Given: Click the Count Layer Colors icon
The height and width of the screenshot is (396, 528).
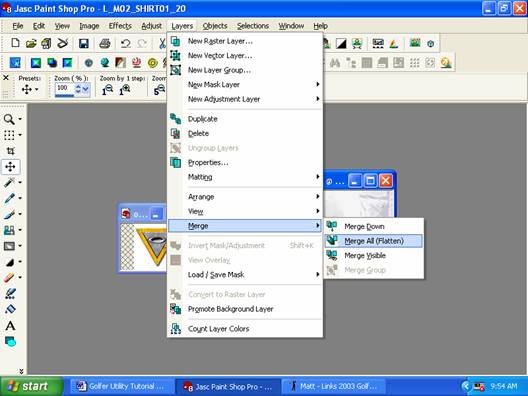Looking at the screenshot, I should (x=175, y=329).
